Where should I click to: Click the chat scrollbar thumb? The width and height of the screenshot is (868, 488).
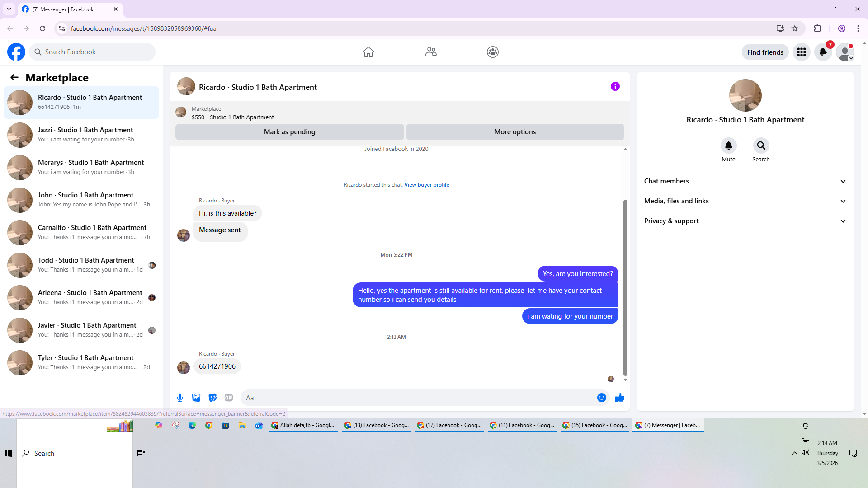(625, 287)
